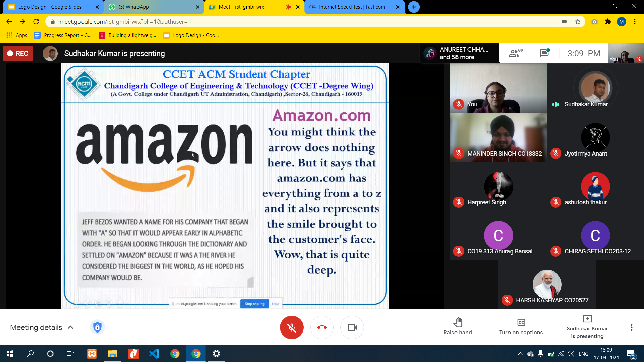The height and width of the screenshot is (362, 644).
Task: Unmute the microphone button
Action: (291, 327)
